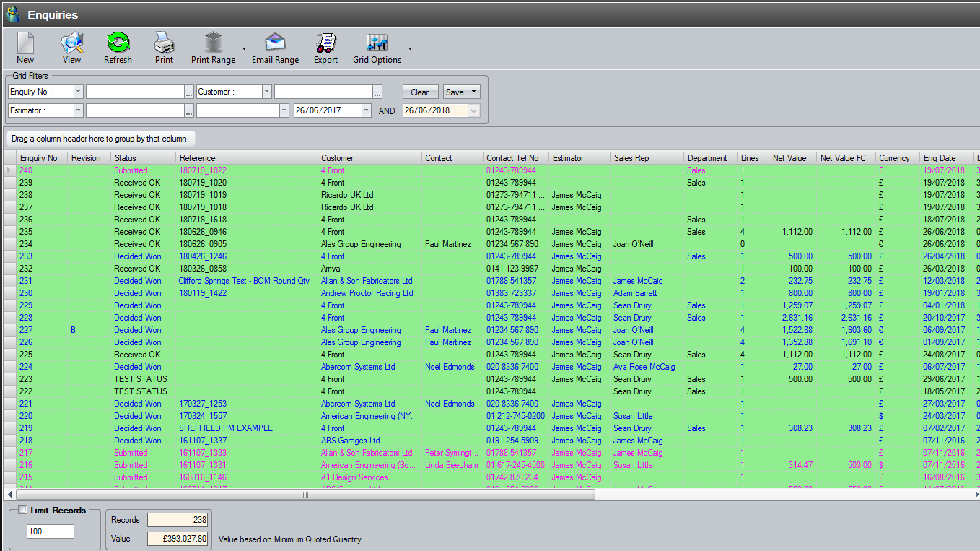Click the Export icon
The width and height of the screenshot is (980, 551).
pos(325,44)
